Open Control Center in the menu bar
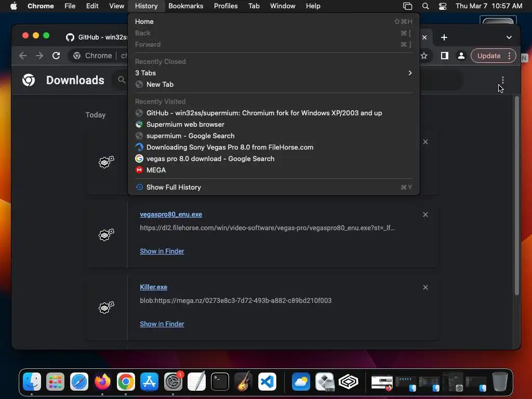 pos(443,6)
